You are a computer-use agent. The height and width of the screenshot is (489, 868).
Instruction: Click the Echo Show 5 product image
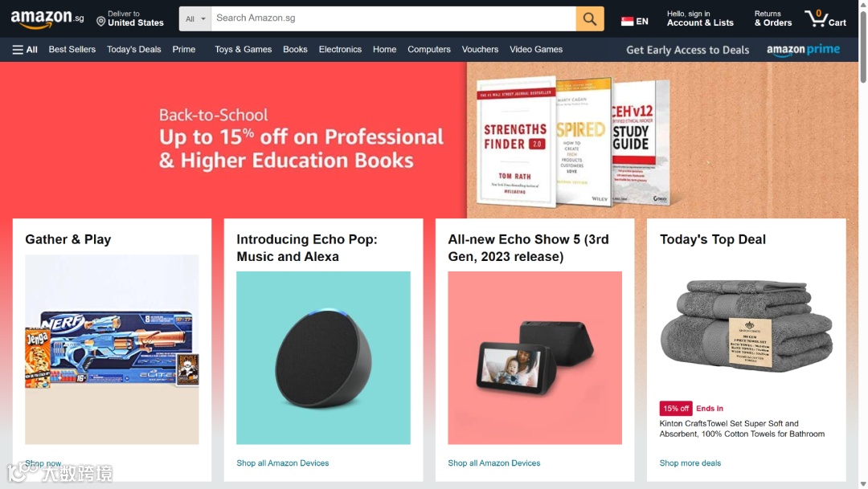tap(534, 358)
